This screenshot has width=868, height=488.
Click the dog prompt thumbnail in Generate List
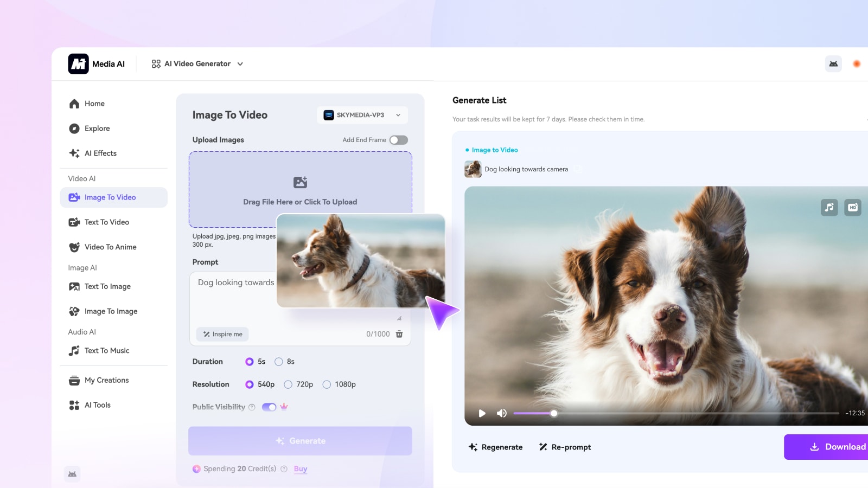click(x=473, y=169)
